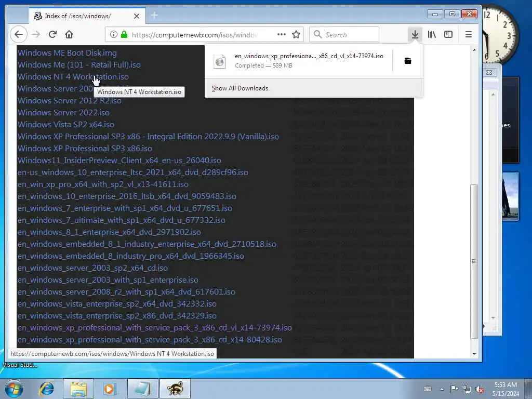Screen dimensions: 532x399
Task: Open the page actions three-dot menu
Action: [281, 34]
